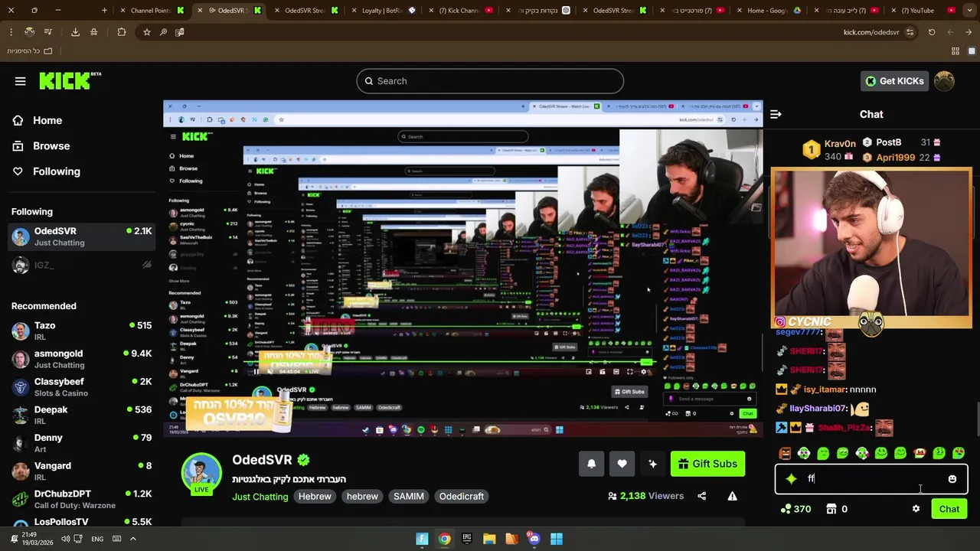Viewport: 980px width, 551px height.
Task: Open the hamburger menu beside the Kick logo
Action: (x=21, y=81)
